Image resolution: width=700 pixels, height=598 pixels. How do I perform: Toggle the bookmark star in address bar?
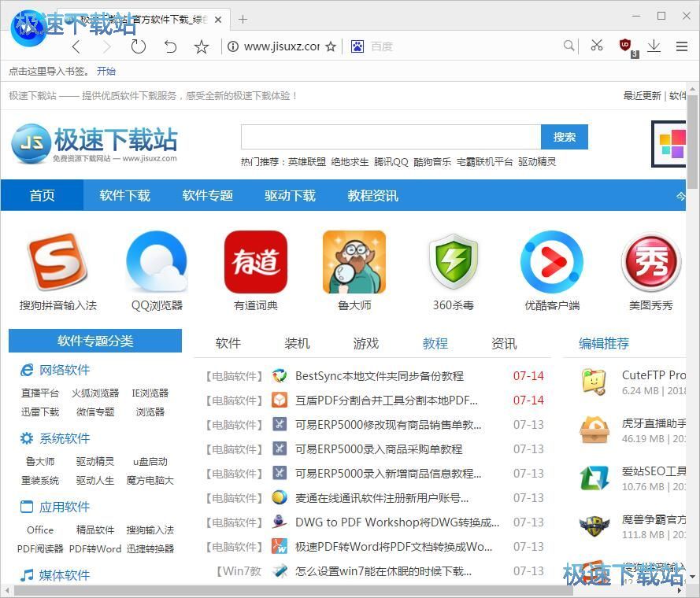pyautogui.click(x=331, y=46)
